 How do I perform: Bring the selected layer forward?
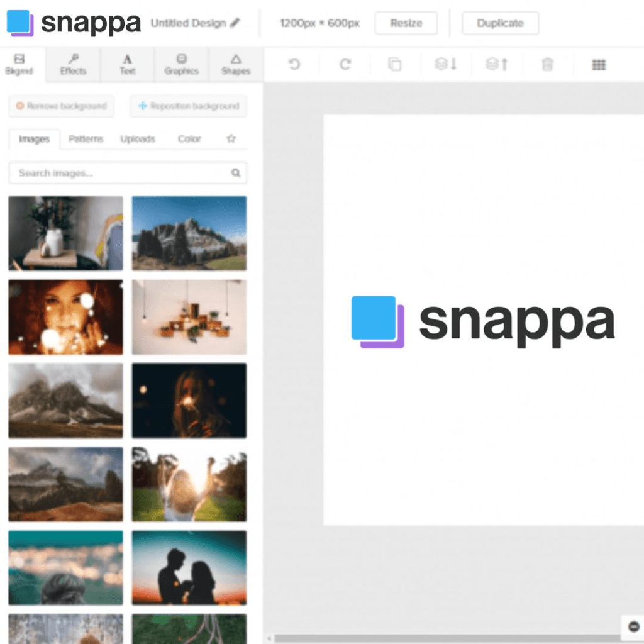coord(496,64)
